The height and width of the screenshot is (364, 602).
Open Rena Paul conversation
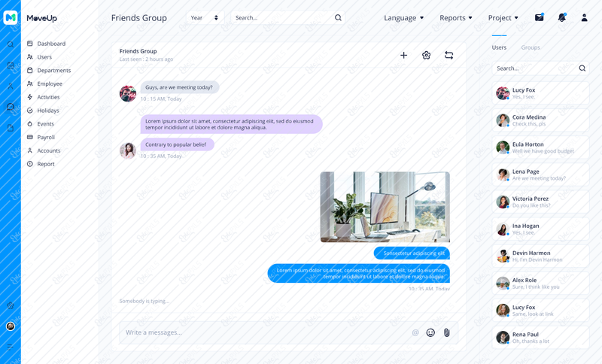[540, 338]
